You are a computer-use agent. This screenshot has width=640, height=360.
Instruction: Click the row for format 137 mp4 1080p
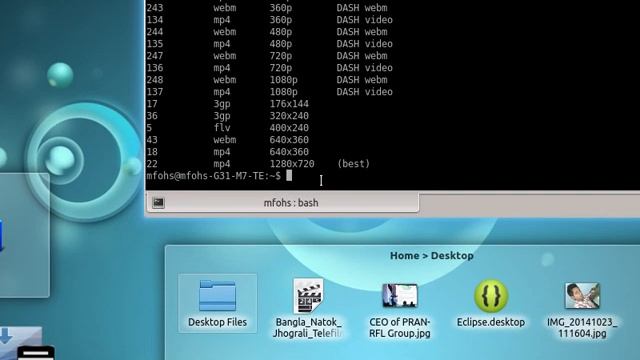click(x=269, y=92)
